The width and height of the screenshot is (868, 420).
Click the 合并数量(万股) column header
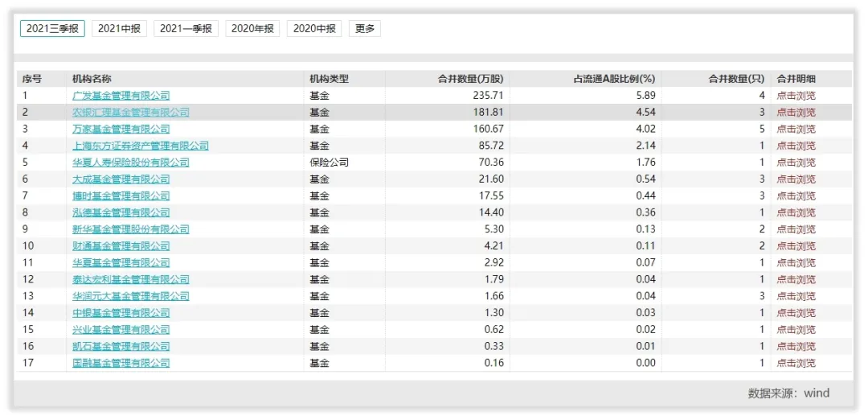pyautogui.click(x=470, y=79)
